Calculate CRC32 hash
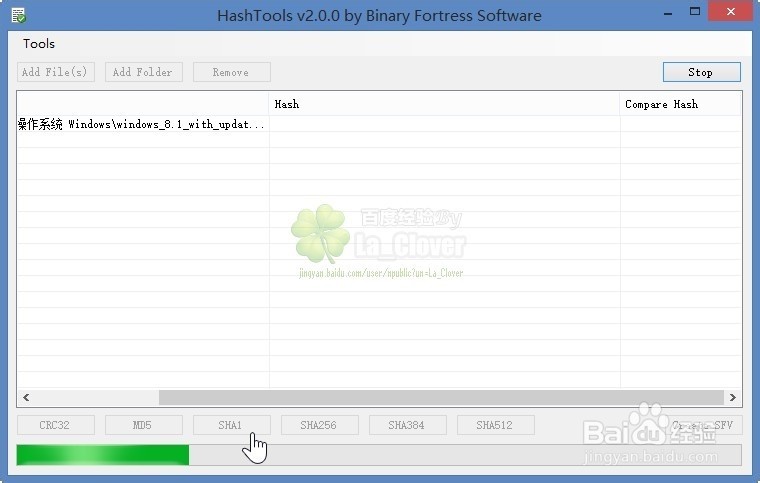The image size is (760, 483). tap(55, 425)
